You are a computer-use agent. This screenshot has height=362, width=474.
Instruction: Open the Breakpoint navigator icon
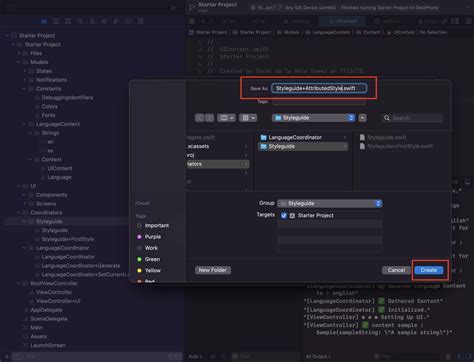click(x=128, y=21)
